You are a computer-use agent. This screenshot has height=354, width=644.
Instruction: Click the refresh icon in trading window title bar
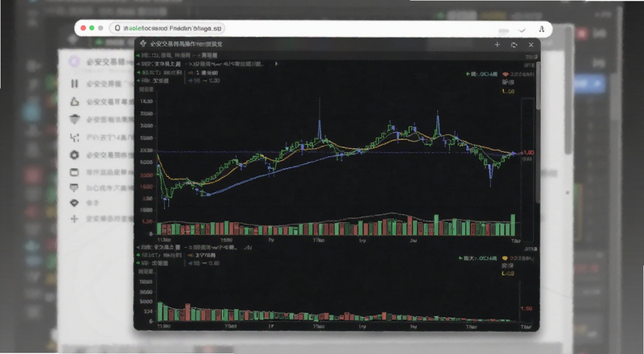tap(514, 45)
